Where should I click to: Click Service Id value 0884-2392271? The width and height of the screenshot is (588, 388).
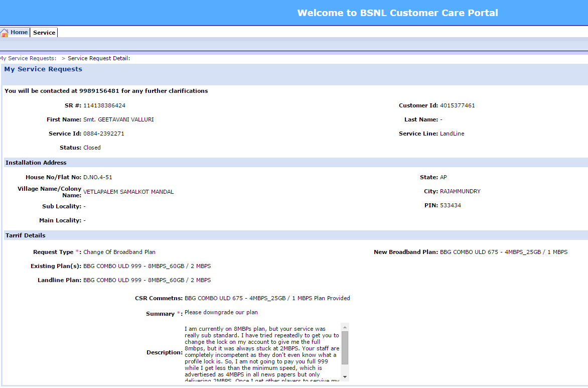coord(103,134)
